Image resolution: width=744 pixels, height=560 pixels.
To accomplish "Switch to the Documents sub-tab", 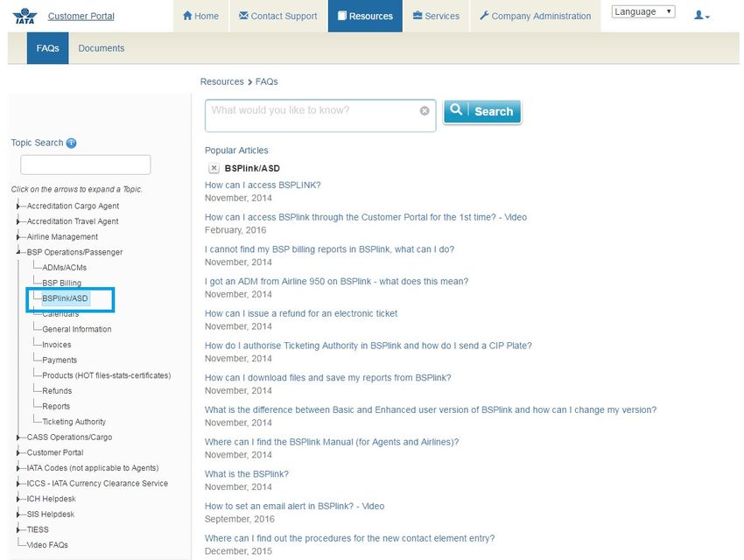I will [x=101, y=48].
